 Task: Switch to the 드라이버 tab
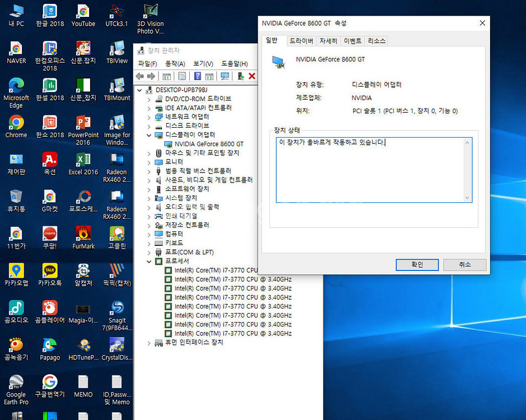[x=301, y=41]
